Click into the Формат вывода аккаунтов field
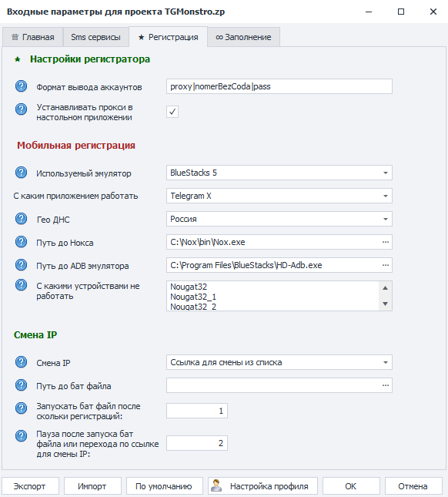Image resolution: width=448 pixels, height=497 pixels. pos(279,86)
